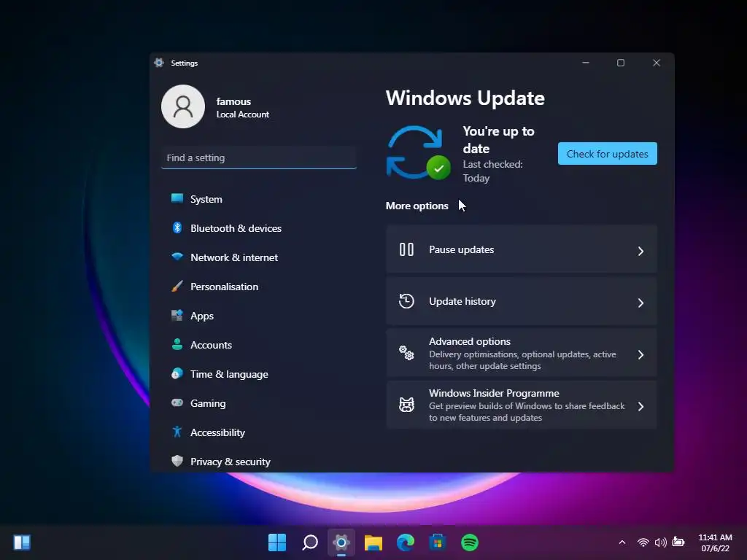The width and height of the screenshot is (747, 560).
Task: Click the Windows Insider Programme title
Action: pyautogui.click(x=494, y=393)
